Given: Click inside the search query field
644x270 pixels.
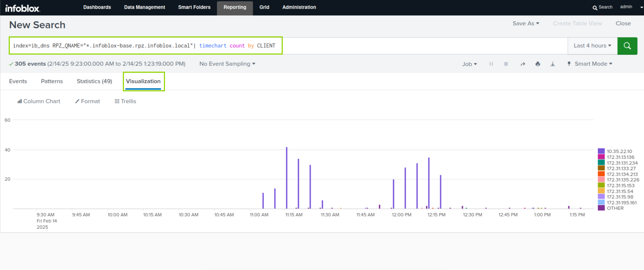Looking at the screenshot, I should [x=400, y=46].
